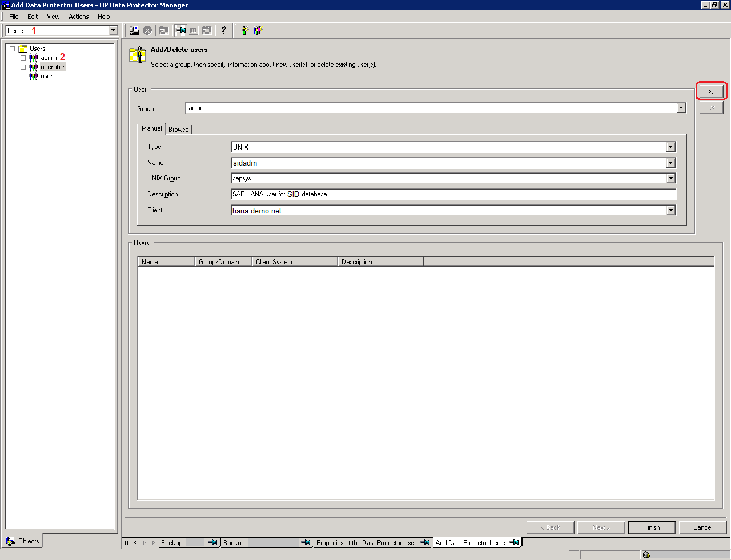
Task: Open the Group dropdown showing admin
Action: tap(681, 108)
